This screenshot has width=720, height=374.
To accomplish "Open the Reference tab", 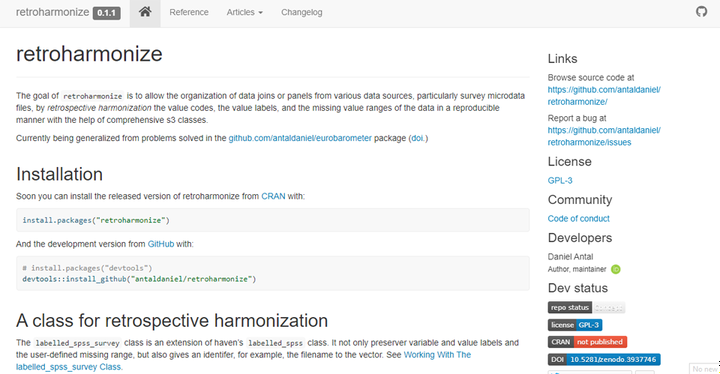I will click(x=189, y=12).
